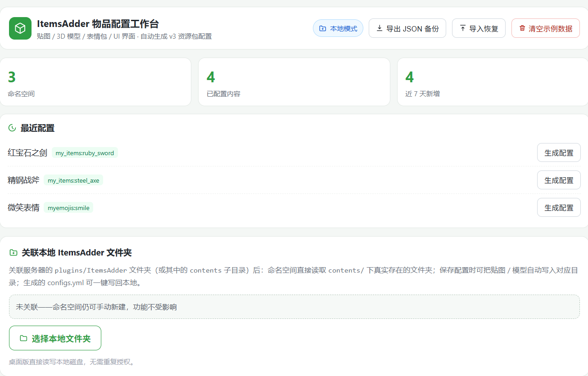Click the 最近配置 section heading

click(x=37, y=128)
